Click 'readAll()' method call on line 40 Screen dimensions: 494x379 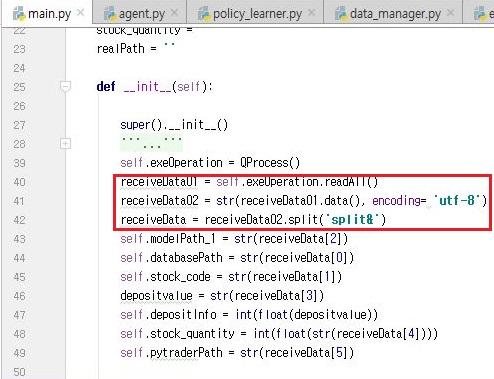(351, 182)
